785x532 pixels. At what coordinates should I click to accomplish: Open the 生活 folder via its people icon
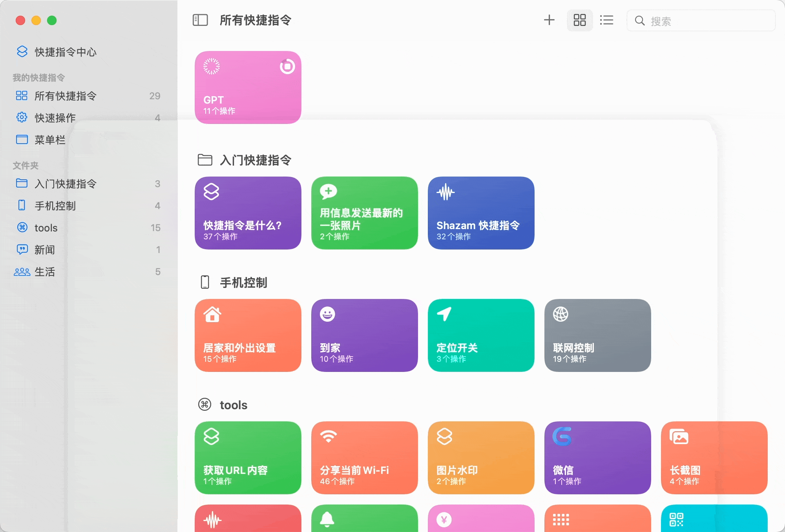pos(22,271)
